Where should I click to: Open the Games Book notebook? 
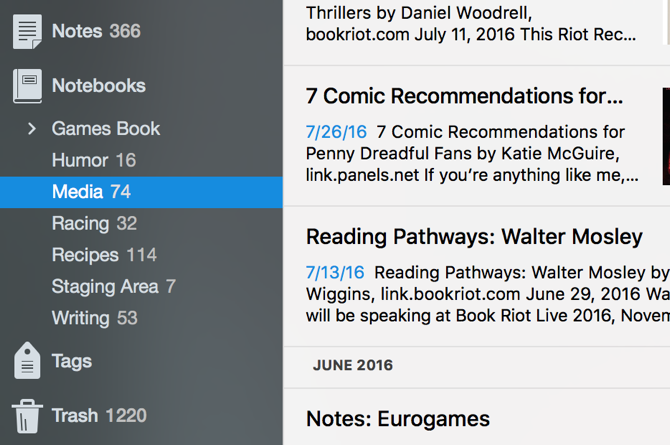(x=105, y=129)
